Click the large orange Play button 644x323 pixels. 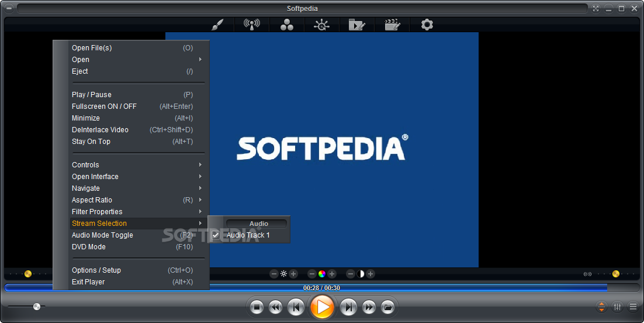(322, 307)
